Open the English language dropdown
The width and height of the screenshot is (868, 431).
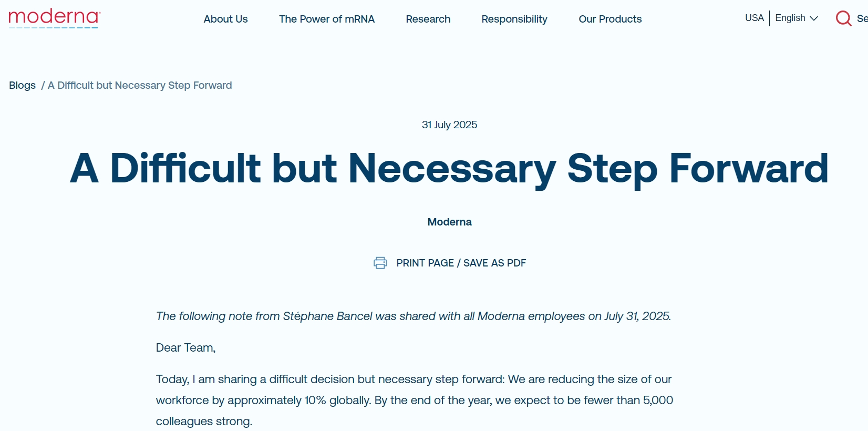[x=790, y=18]
